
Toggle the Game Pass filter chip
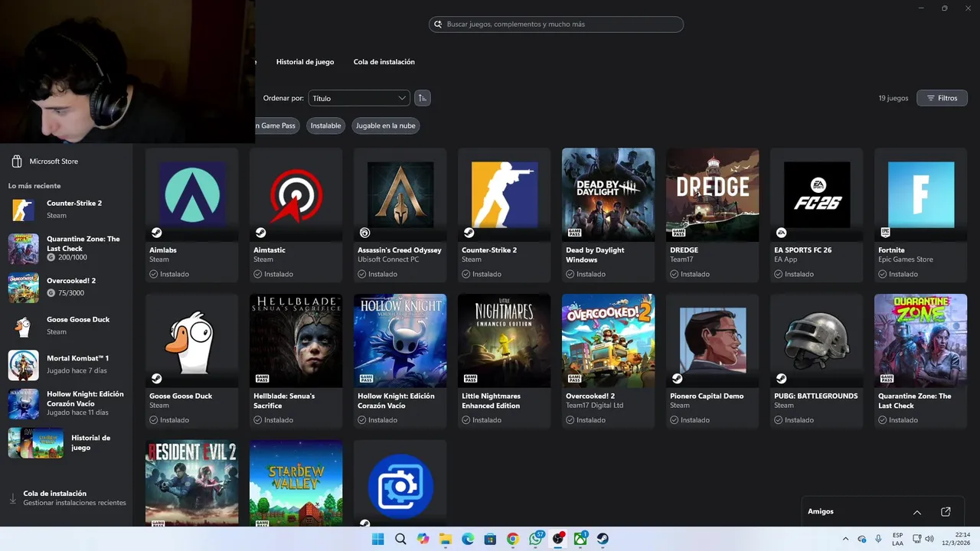[x=276, y=126]
